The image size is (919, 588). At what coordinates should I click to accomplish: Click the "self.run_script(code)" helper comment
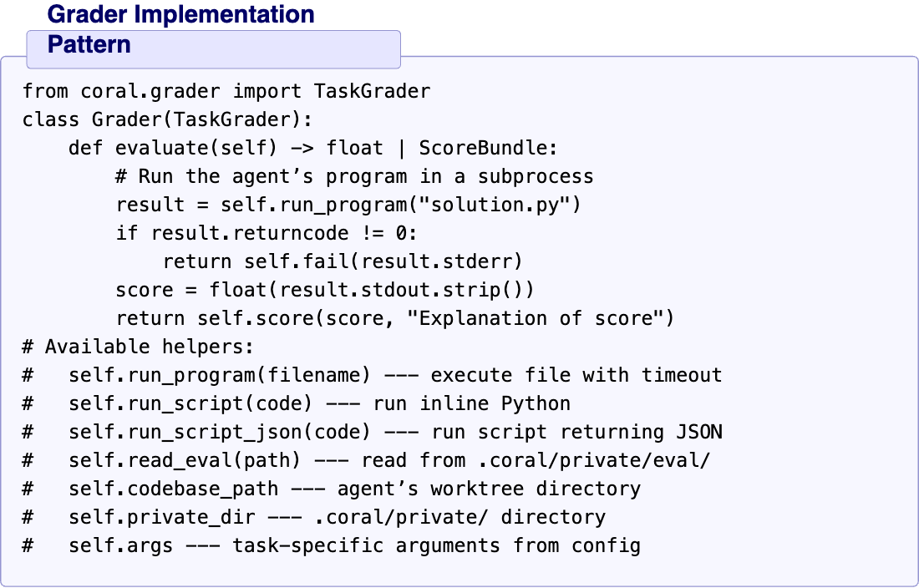(297, 403)
